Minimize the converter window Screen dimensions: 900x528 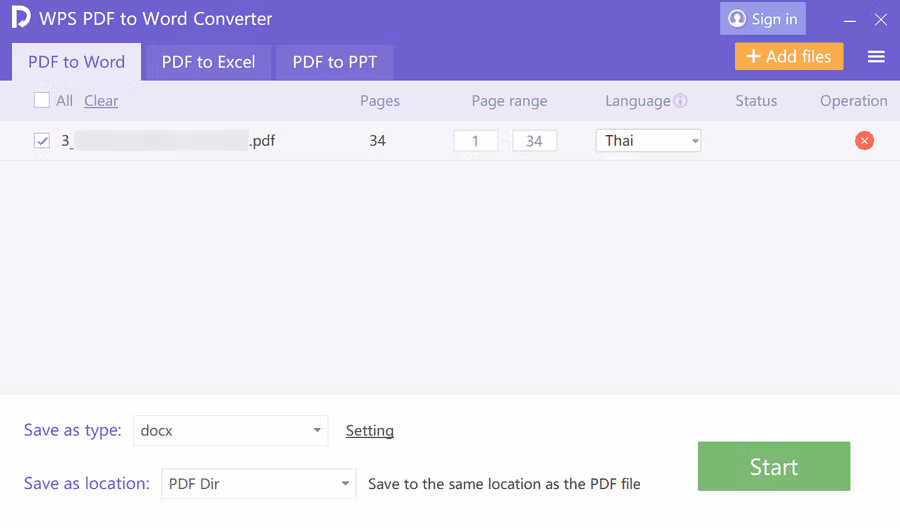[850, 21]
